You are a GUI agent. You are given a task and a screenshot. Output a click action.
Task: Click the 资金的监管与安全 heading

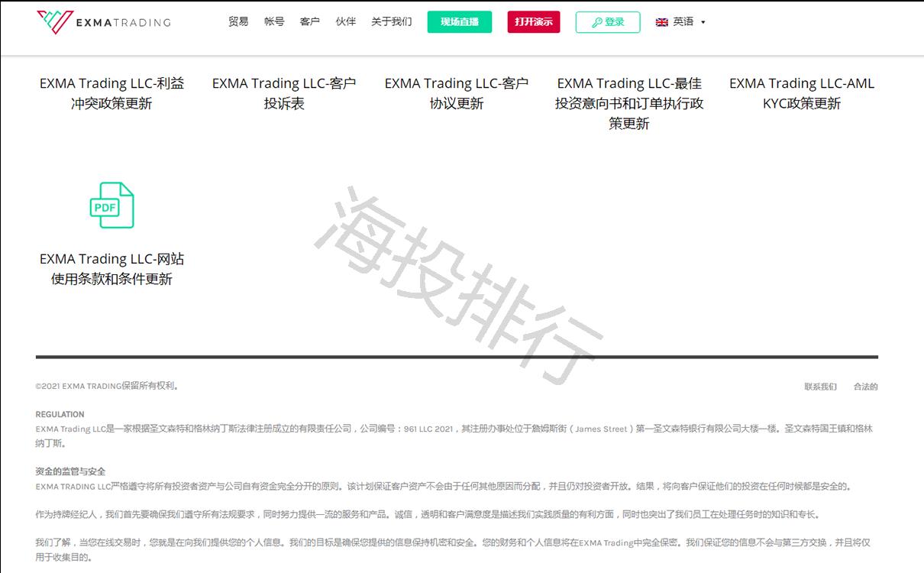70,471
